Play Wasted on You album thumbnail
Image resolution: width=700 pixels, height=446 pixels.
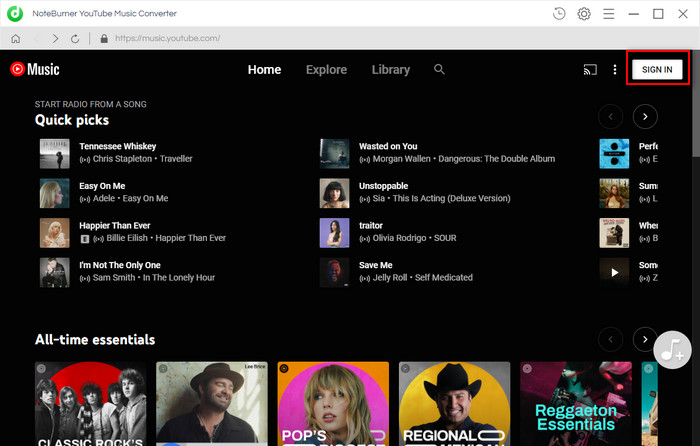coord(334,154)
